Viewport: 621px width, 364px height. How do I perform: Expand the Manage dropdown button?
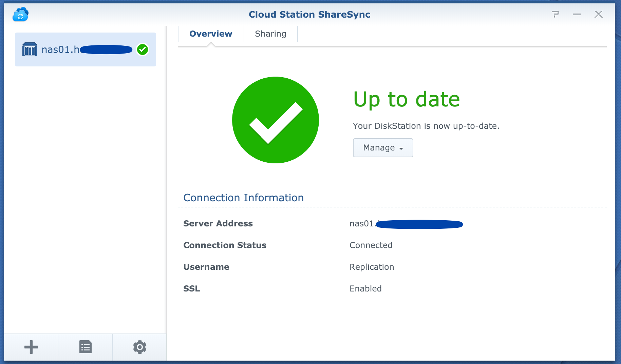tap(383, 148)
